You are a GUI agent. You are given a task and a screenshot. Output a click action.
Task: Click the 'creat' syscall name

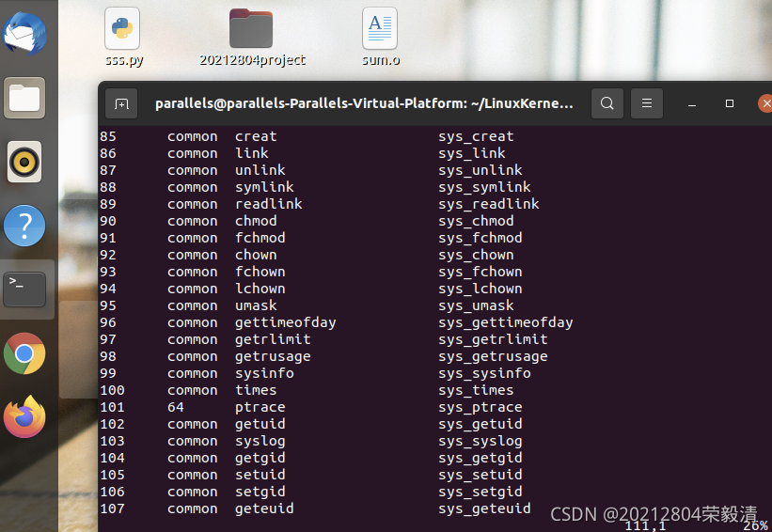click(256, 136)
